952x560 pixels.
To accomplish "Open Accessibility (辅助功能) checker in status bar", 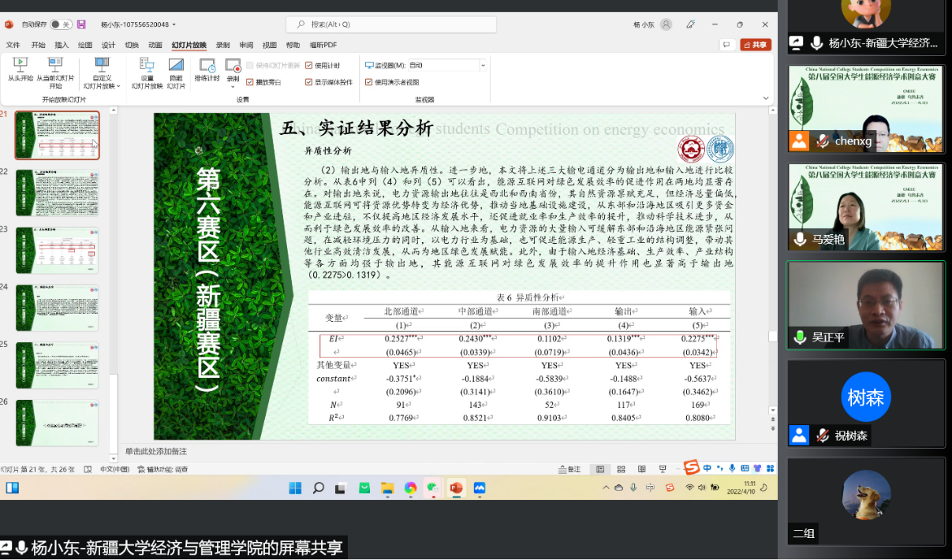I will tap(162, 469).
